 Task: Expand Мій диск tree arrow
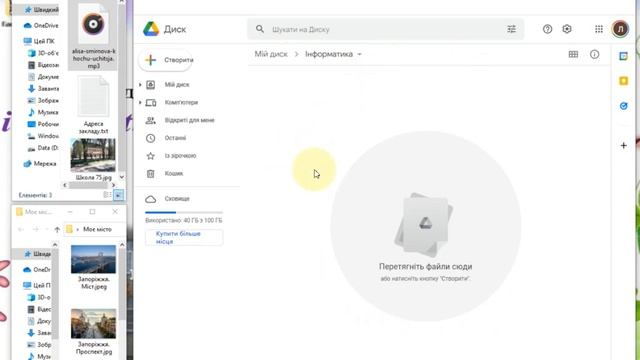(140, 84)
